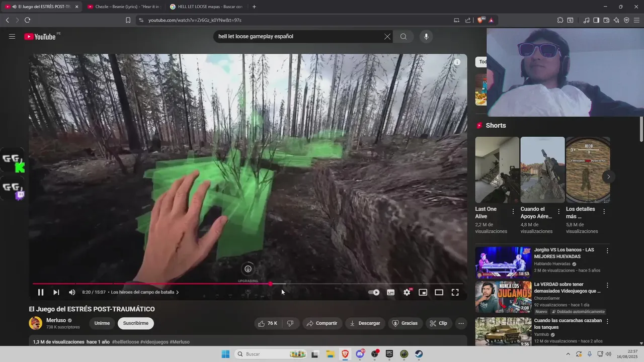644x362 pixels.
Task: Open options for 'Los detalles más' short
Action: [604, 212]
